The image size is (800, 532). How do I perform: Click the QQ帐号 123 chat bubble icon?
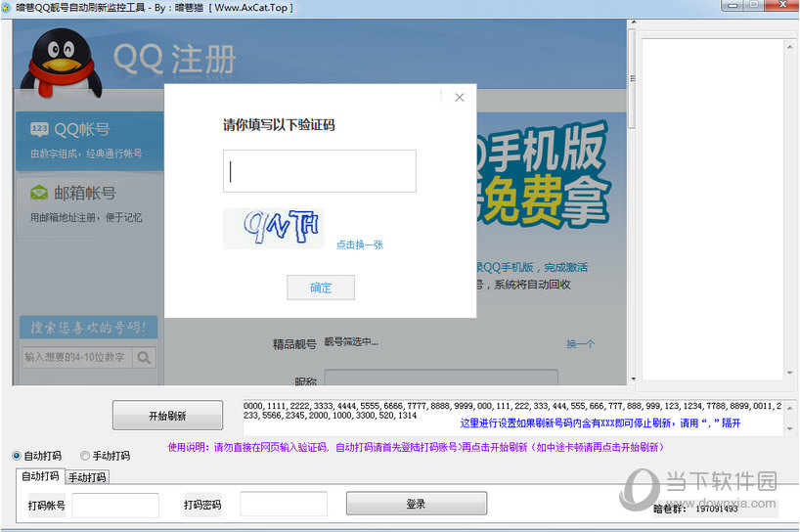pos(39,129)
